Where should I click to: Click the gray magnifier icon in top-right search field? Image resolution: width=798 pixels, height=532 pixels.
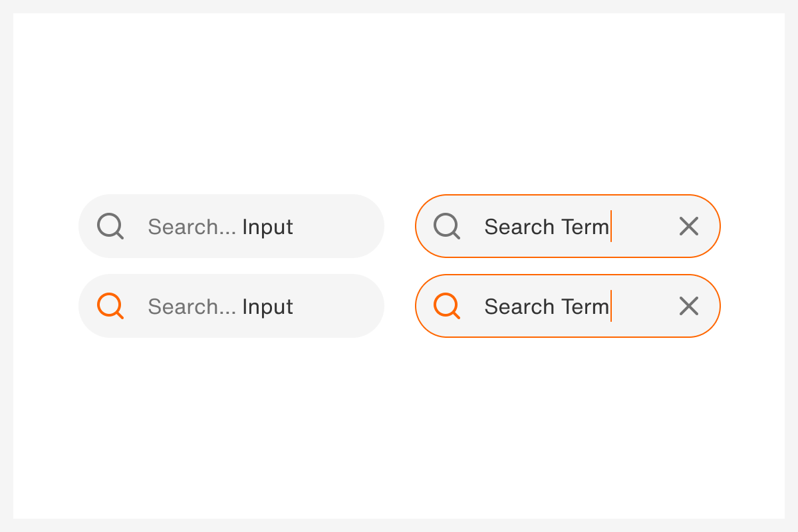coord(446,226)
